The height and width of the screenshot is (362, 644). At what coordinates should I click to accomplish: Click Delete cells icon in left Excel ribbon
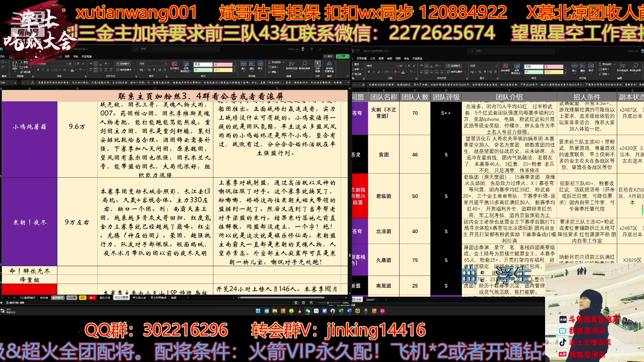pyautogui.click(x=252, y=63)
